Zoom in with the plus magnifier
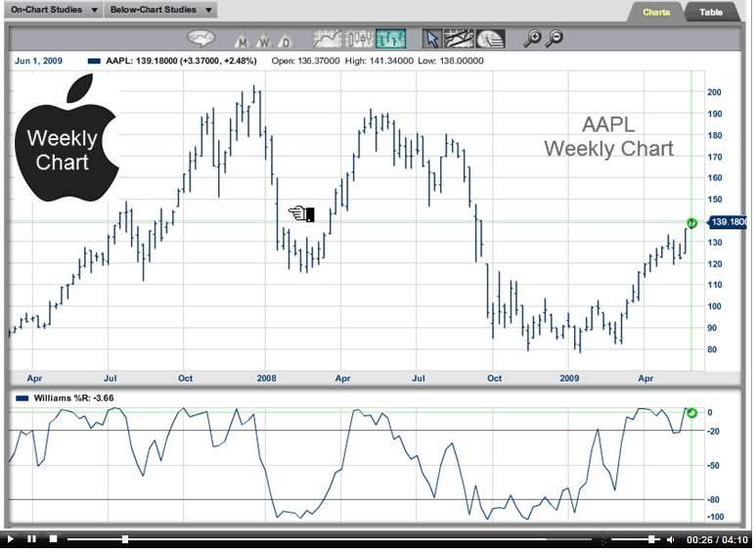Image resolution: width=756 pixels, height=554 pixels. 533,38
